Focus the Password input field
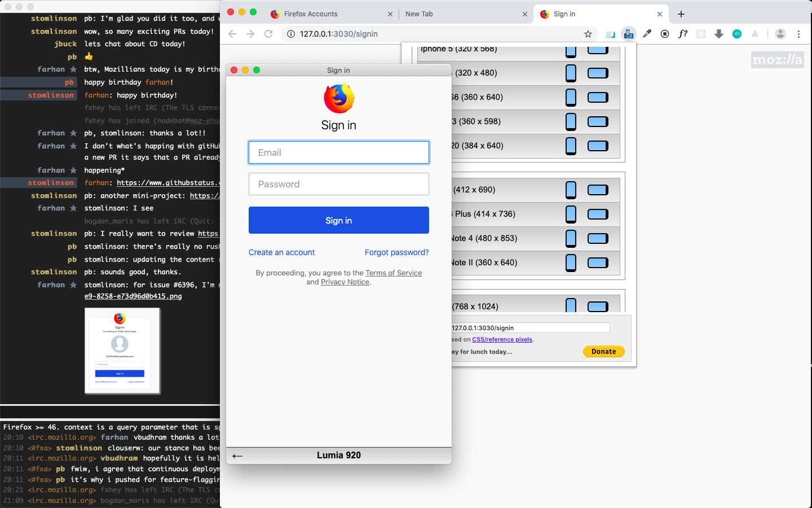812x508 pixels. [339, 184]
